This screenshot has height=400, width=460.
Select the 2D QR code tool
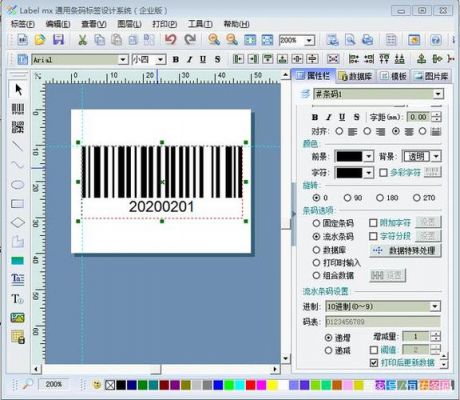tap(18, 127)
